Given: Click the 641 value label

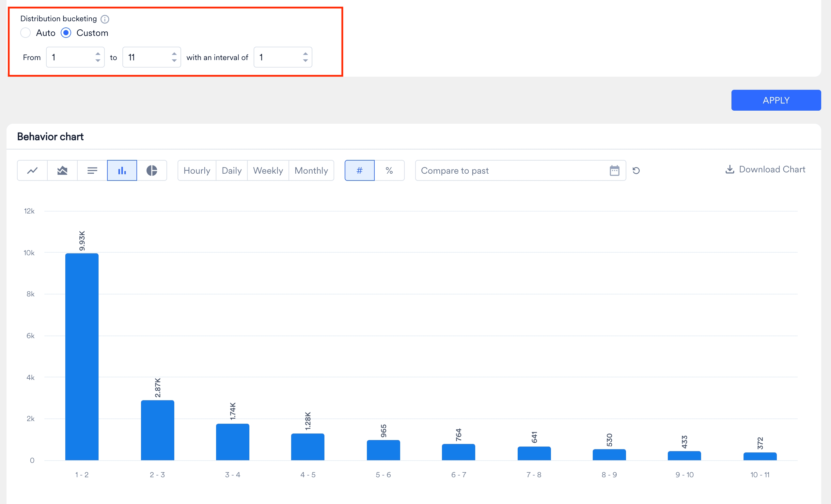Looking at the screenshot, I should pos(534,437).
